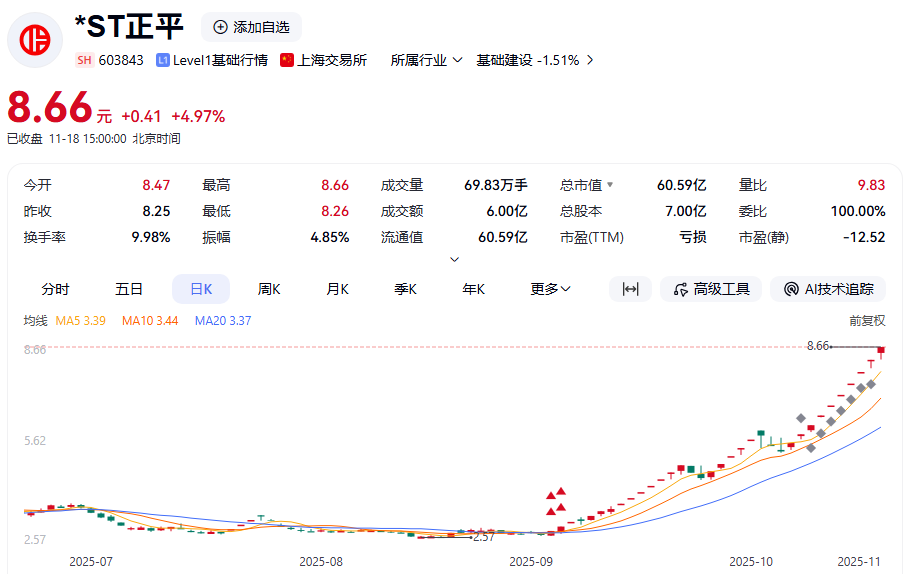
Task: Click the SH exchange code badge
Action: click(x=84, y=60)
